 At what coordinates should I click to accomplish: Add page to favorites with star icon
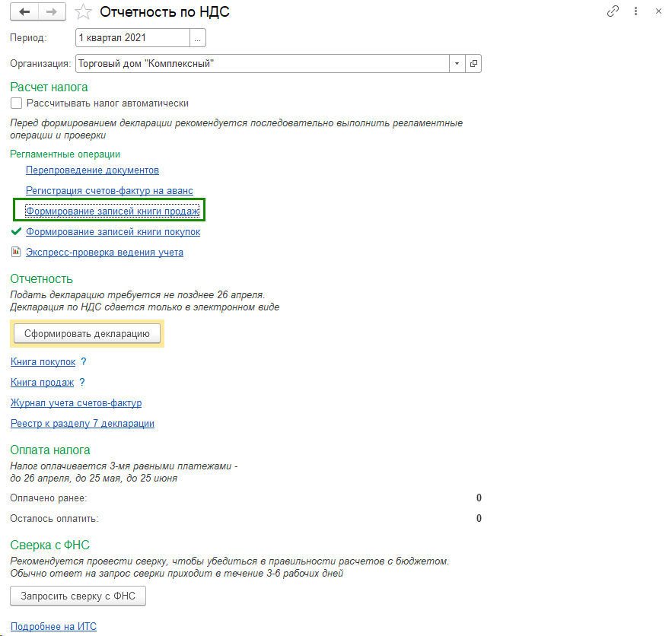[x=84, y=12]
